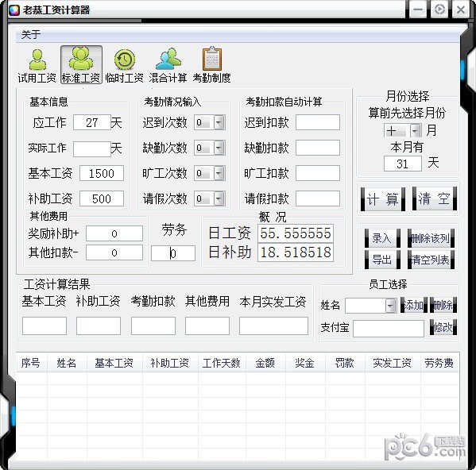
Task: Open the 关于 menu
Action: (31, 35)
